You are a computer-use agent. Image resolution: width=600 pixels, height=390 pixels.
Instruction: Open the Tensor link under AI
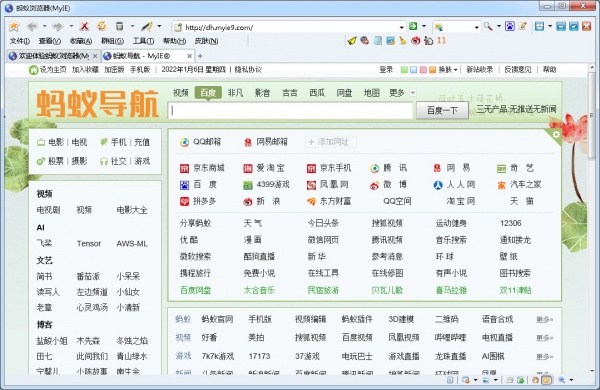89,244
